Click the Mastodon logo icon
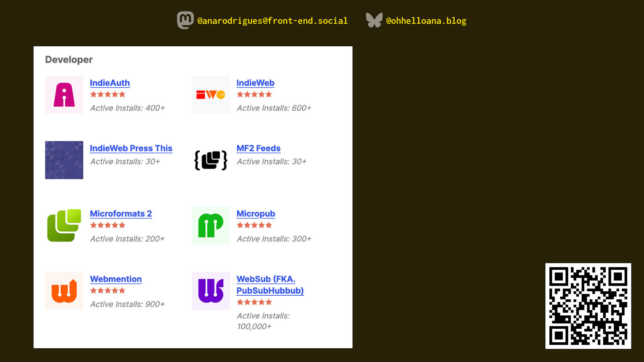This screenshot has width=644, height=362. (x=185, y=20)
